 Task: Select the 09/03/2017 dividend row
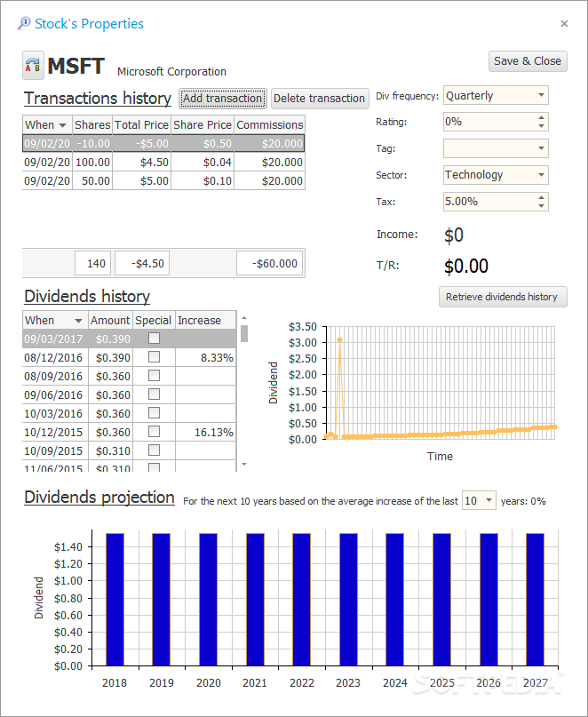click(x=130, y=339)
